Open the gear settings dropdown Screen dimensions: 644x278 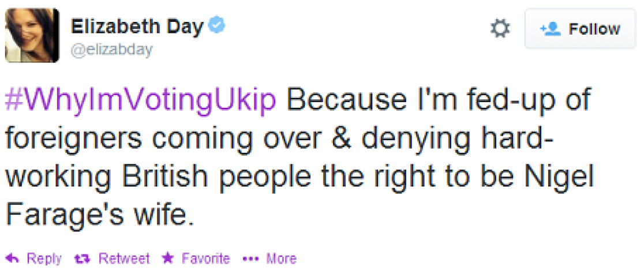coord(500,29)
